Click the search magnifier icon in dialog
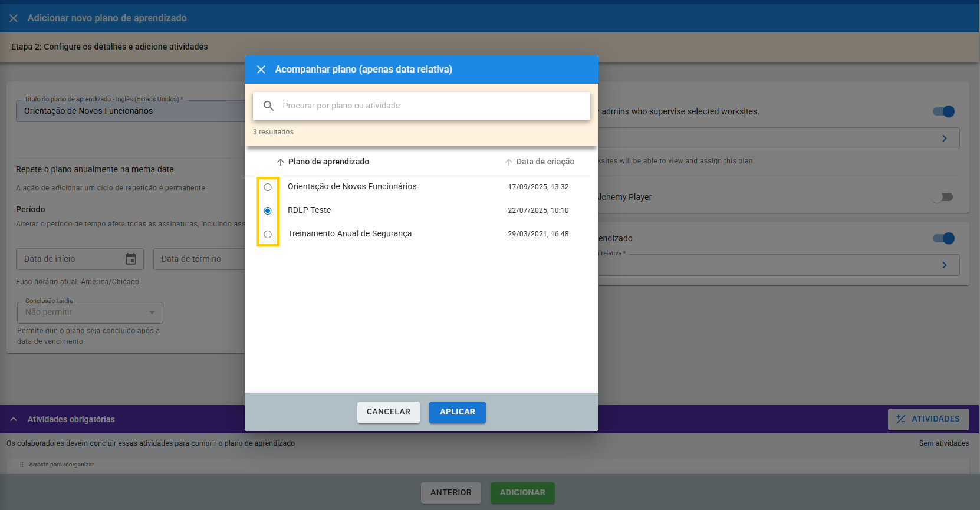The width and height of the screenshot is (980, 510). tap(268, 106)
